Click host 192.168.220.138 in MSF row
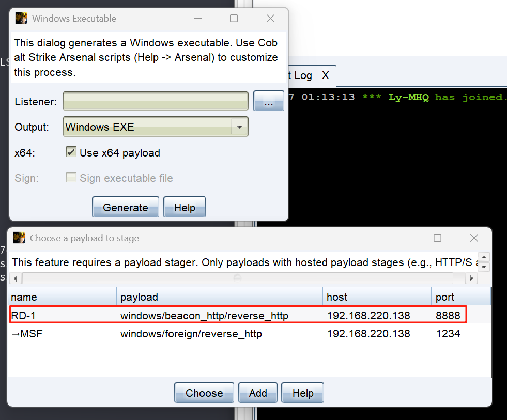 [368, 333]
